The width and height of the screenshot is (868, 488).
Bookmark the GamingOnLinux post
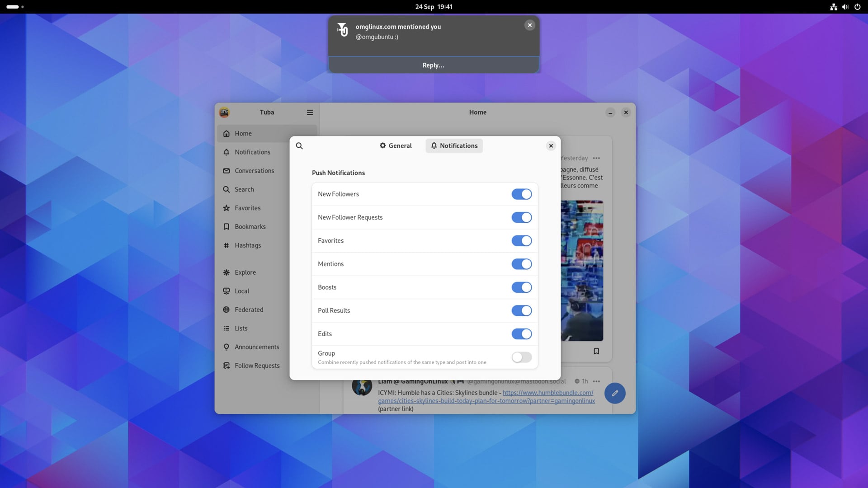click(596, 351)
